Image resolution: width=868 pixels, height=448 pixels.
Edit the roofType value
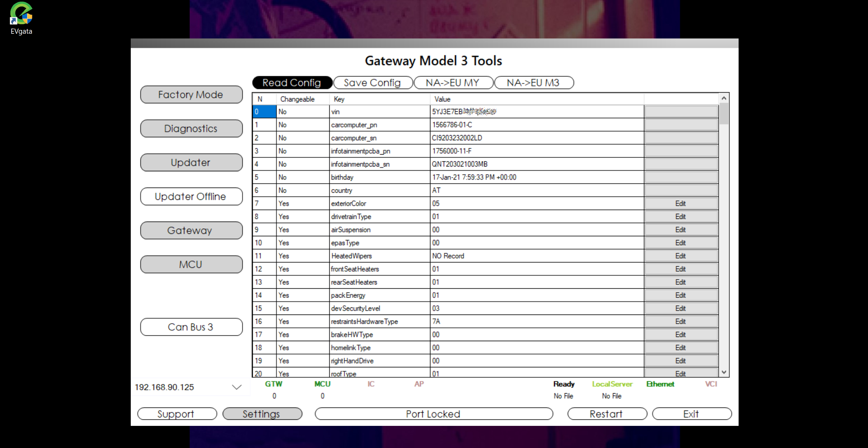click(x=681, y=373)
